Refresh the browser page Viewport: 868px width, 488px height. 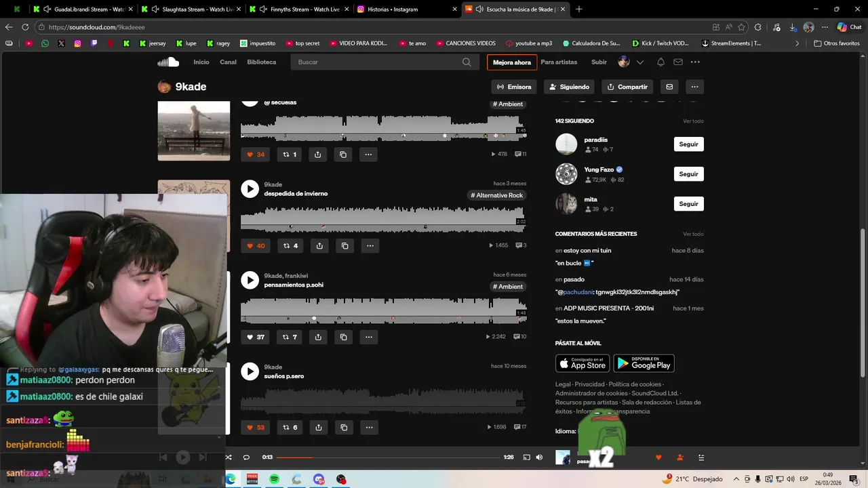[x=25, y=27]
